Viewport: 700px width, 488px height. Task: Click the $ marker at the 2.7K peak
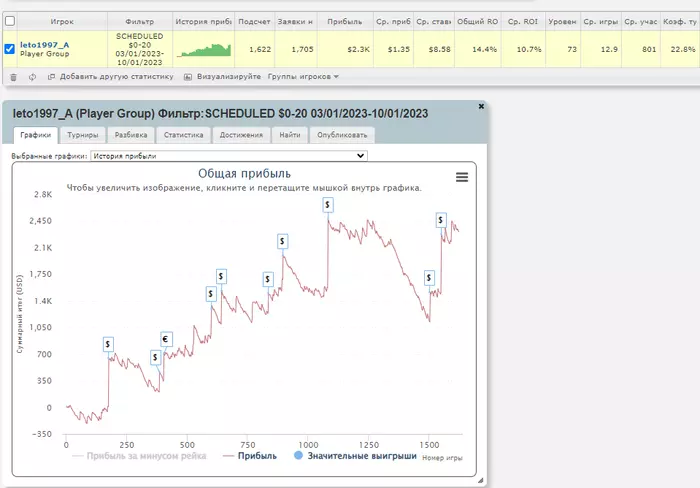327,205
